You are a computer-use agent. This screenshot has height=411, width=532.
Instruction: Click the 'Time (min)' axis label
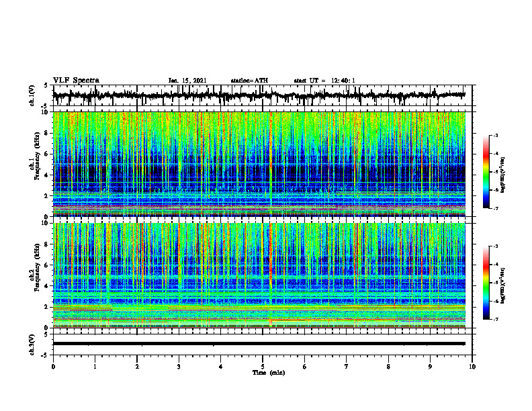(x=269, y=373)
